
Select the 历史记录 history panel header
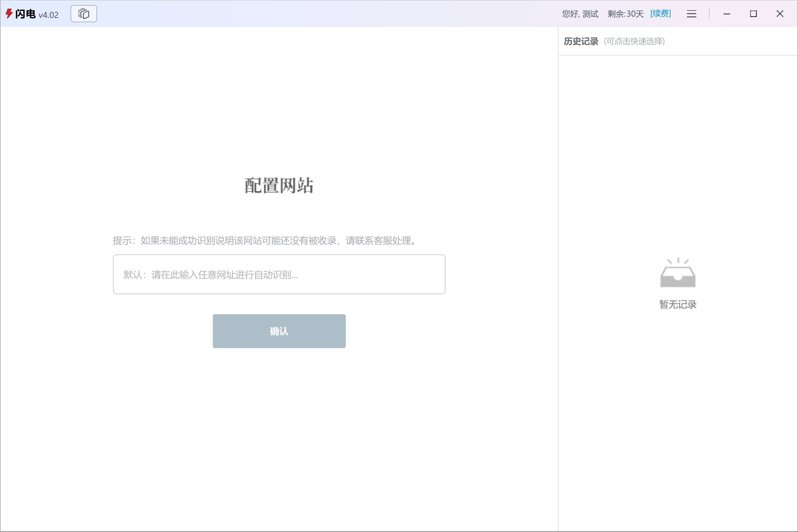point(581,41)
